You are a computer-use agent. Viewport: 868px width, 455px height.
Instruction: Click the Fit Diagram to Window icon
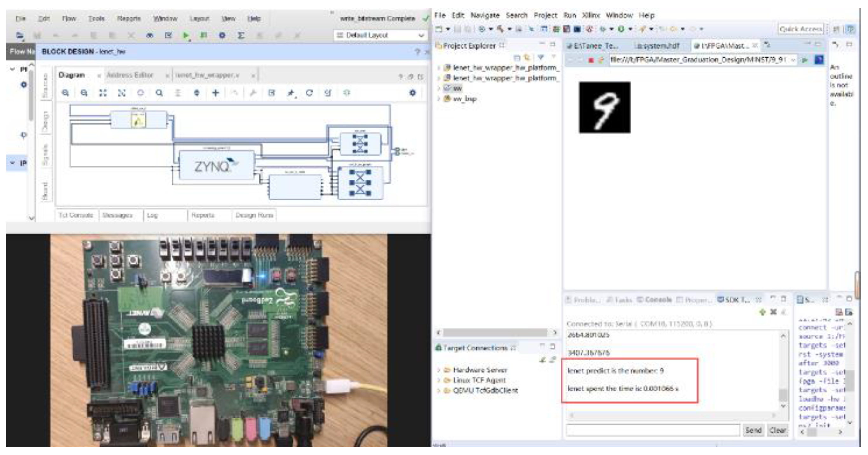click(x=103, y=93)
